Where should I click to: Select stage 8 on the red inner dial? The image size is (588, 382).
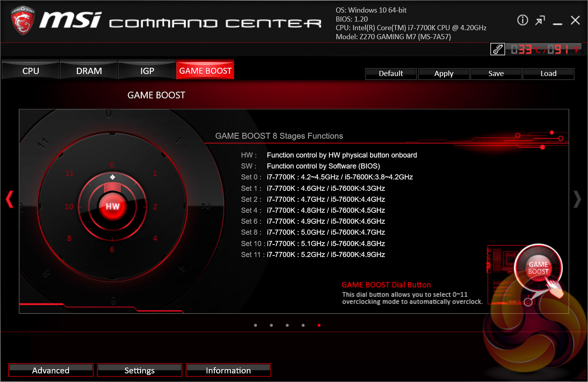point(69,238)
